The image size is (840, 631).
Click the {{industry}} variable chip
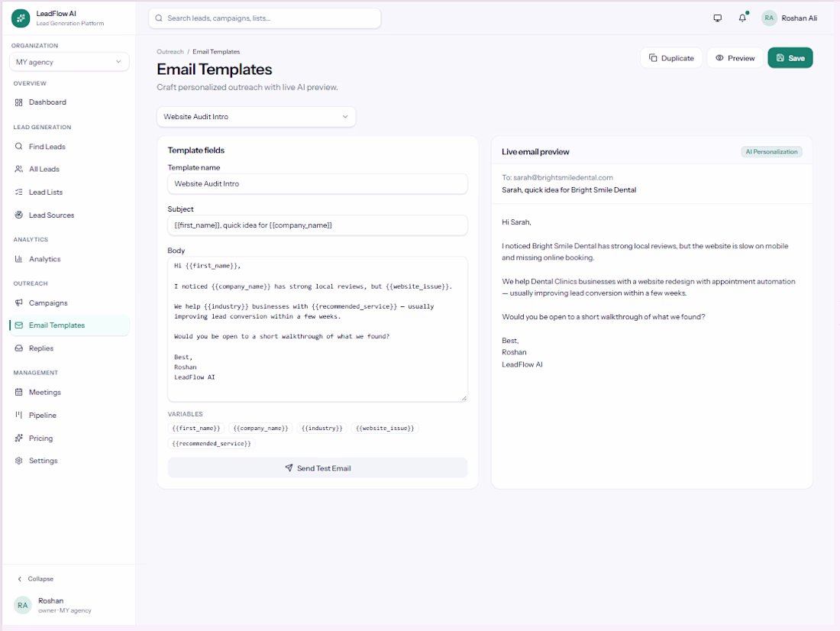(322, 429)
